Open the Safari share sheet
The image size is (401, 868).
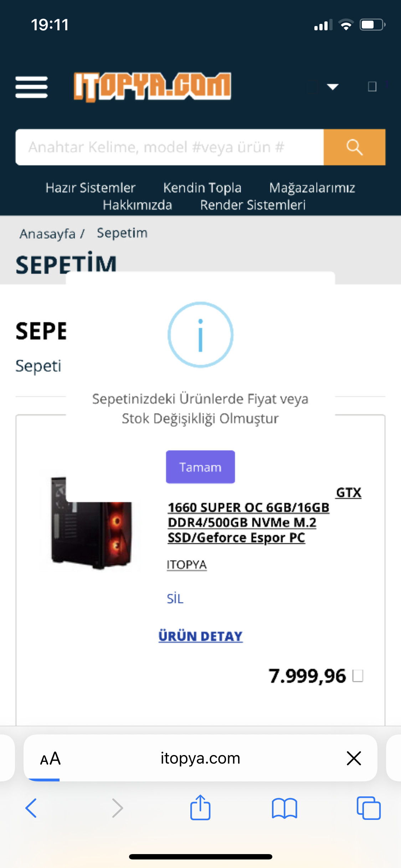[x=200, y=808]
